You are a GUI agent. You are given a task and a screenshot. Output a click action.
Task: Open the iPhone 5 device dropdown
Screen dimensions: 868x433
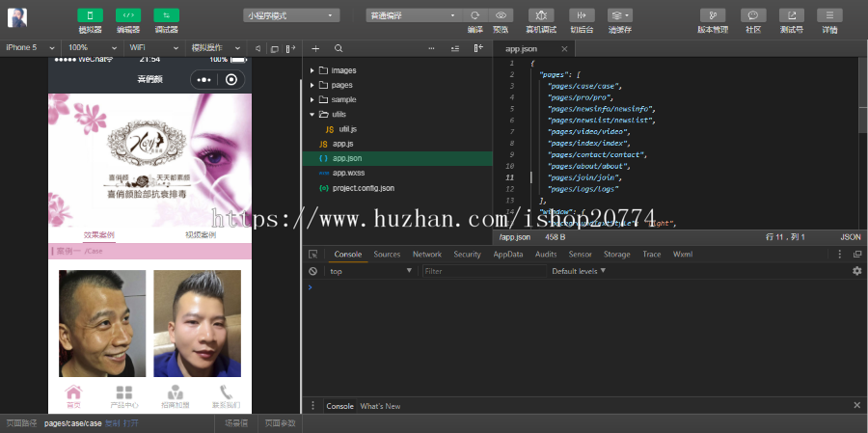pos(31,47)
